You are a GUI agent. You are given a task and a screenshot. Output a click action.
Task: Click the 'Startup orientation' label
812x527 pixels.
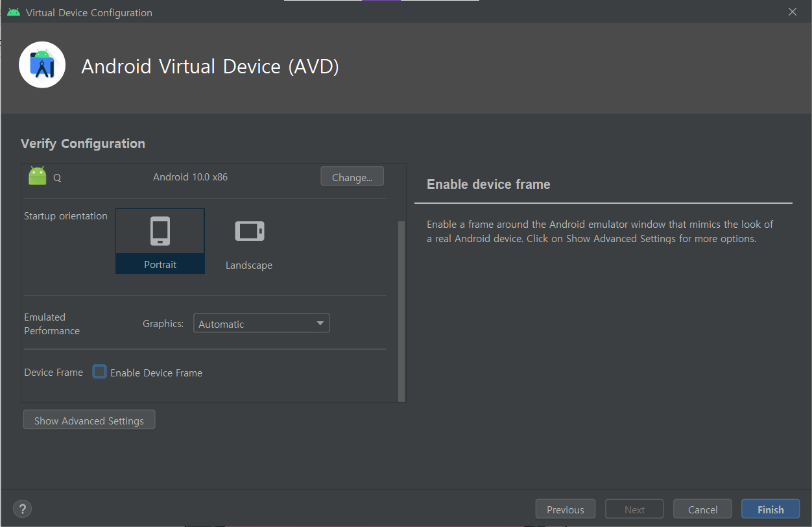point(66,216)
